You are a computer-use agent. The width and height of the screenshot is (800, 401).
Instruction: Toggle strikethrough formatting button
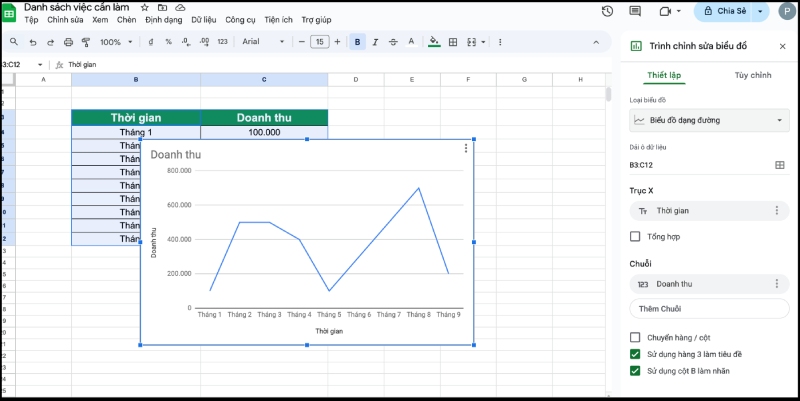[393, 42]
